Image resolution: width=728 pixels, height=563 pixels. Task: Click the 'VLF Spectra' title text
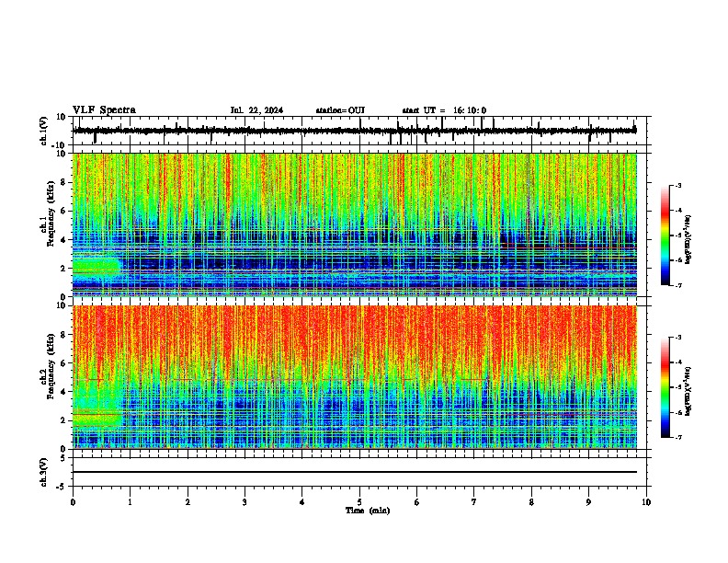pos(104,110)
